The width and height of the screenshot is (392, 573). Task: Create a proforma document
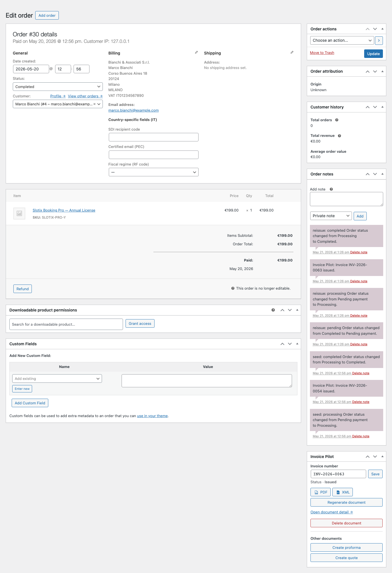click(x=347, y=547)
